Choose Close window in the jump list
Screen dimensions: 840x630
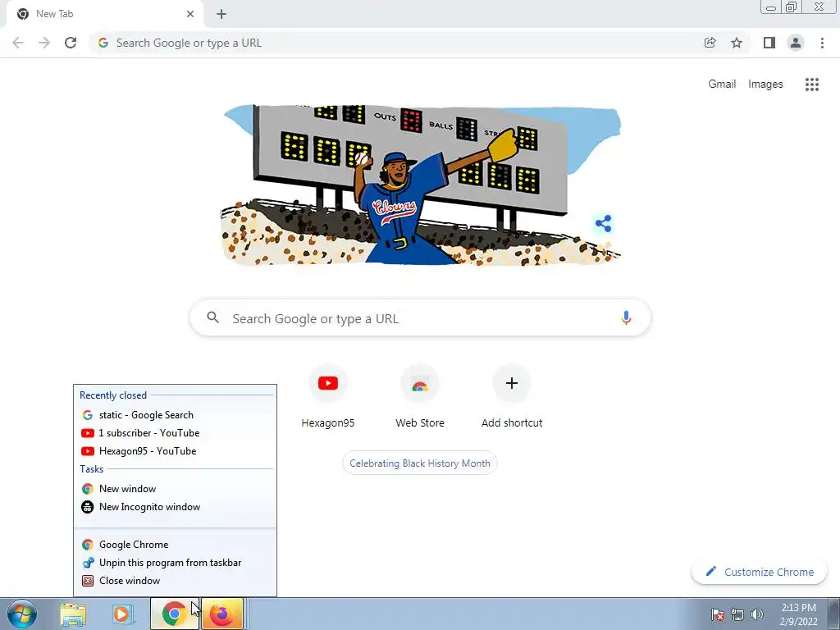(x=176, y=581)
